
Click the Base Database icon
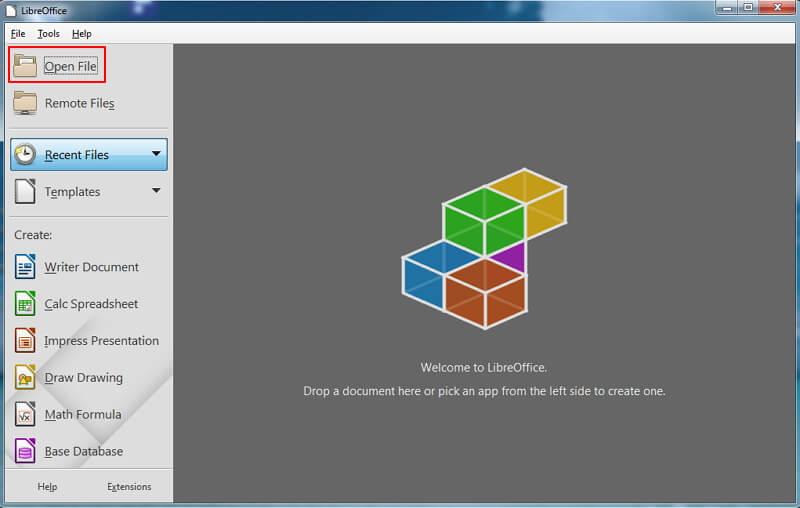pos(25,451)
